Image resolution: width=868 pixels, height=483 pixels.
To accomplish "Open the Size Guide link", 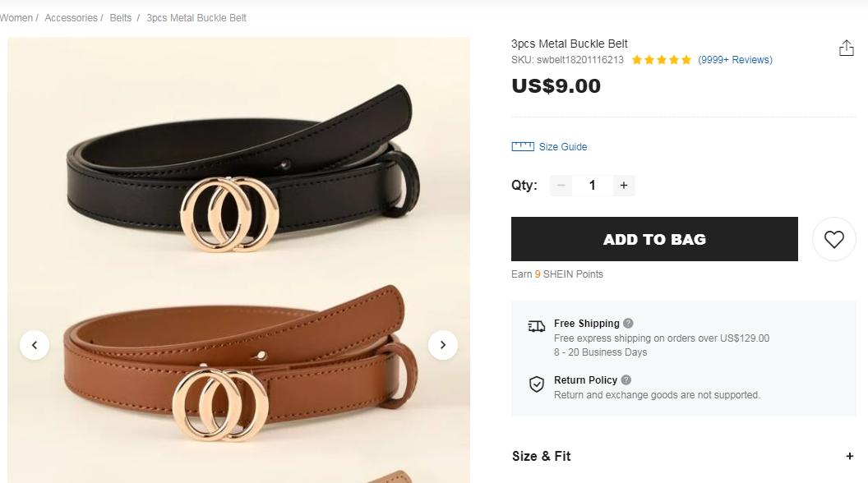I will pyautogui.click(x=563, y=147).
